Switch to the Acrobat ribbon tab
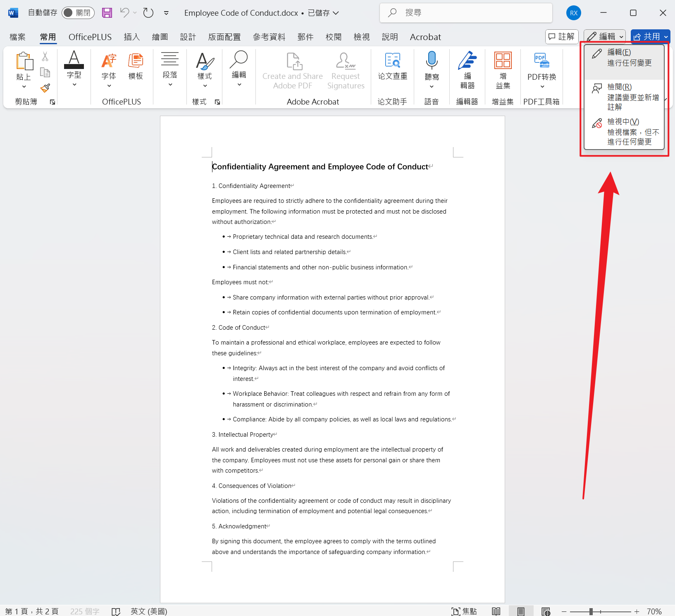Image resolution: width=675 pixels, height=616 pixels. (425, 37)
